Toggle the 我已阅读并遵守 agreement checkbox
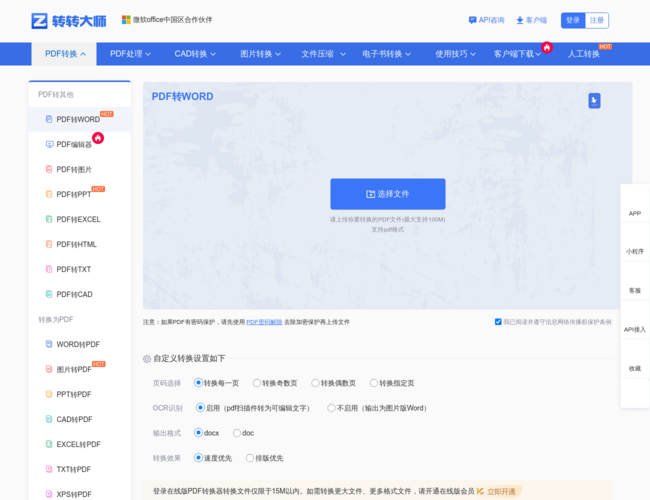650x500 pixels. [x=498, y=322]
